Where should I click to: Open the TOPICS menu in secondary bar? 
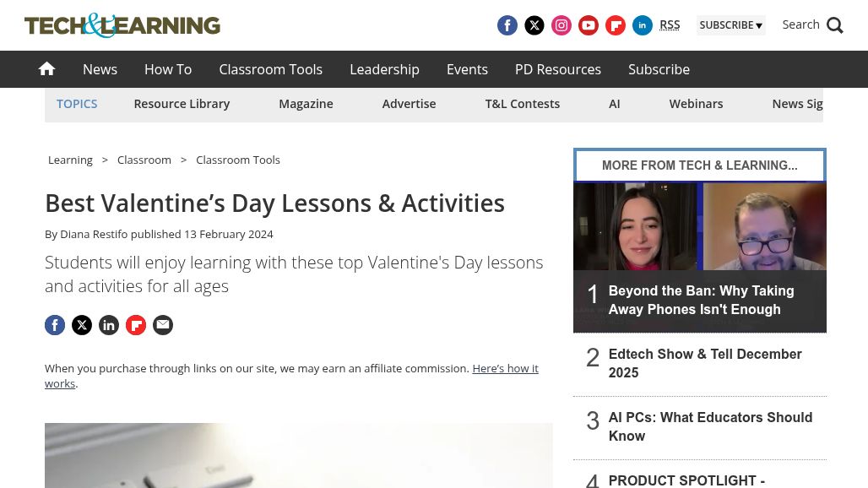(77, 104)
